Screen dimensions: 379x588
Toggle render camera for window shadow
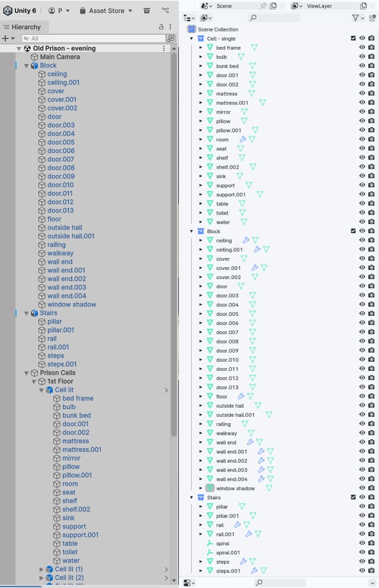pyautogui.click(x=372, y=488)
